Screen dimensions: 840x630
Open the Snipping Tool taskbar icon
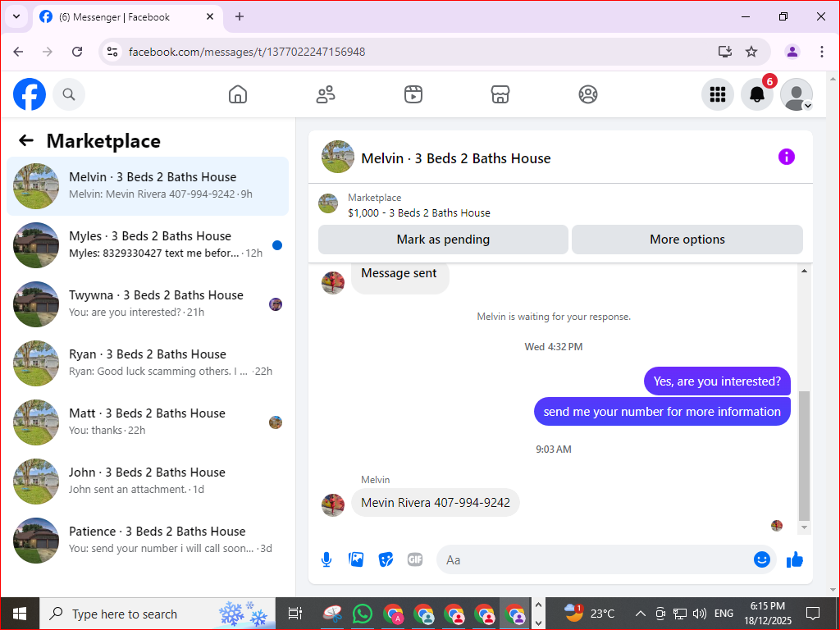click(333, 614)
